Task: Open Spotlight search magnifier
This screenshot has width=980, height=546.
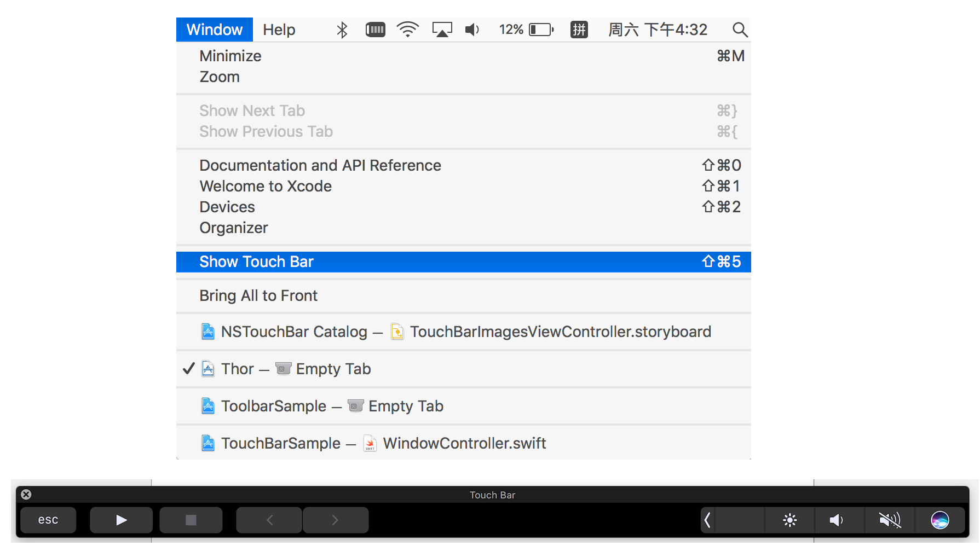Action: (x=740, y=30)
